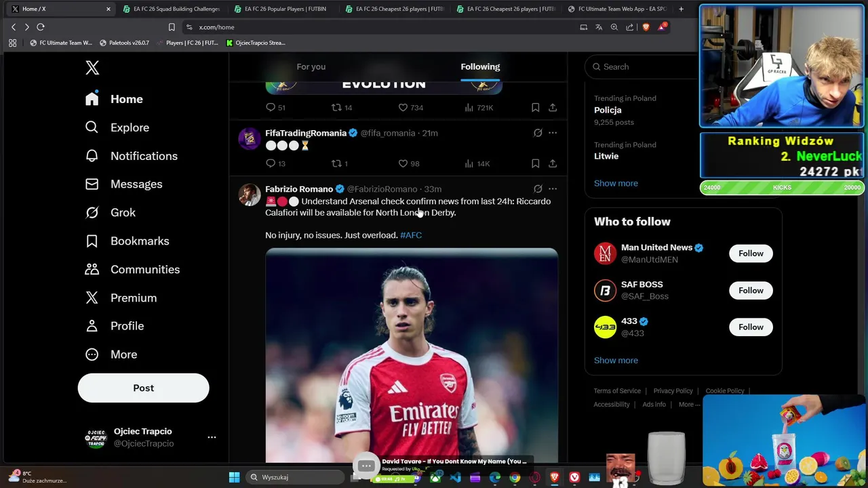The width and height of the screenshot is (868, 488).
Task: Go back in the browser
Action: 13,27
